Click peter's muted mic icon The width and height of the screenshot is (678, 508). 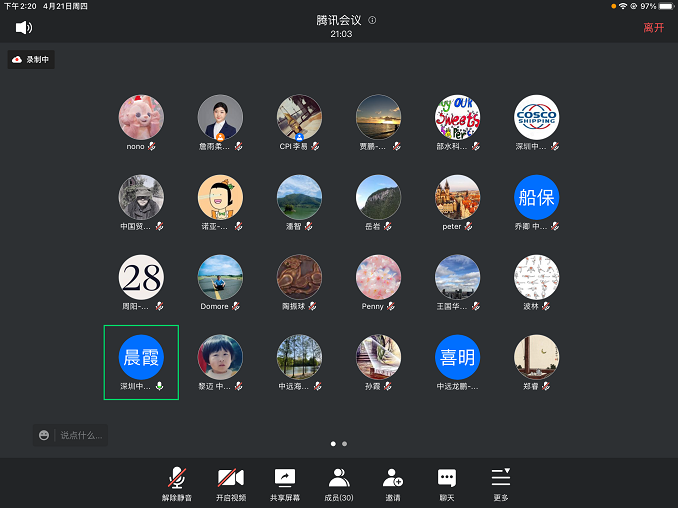[x=468, y=227]
